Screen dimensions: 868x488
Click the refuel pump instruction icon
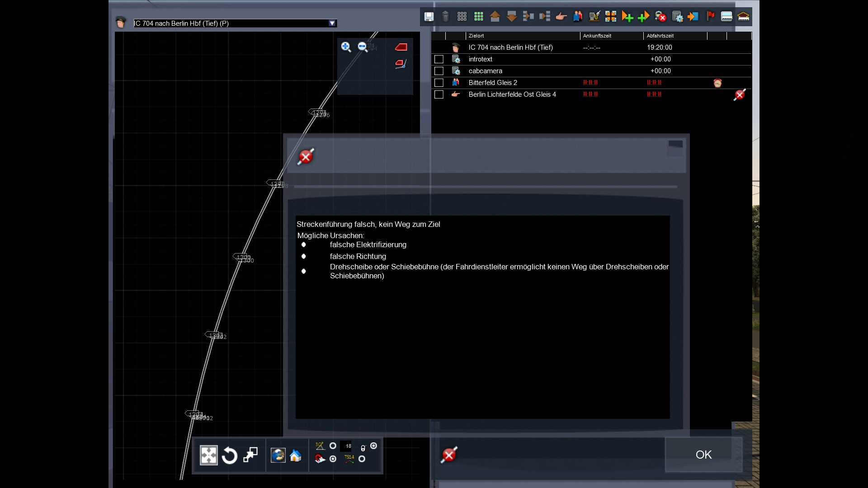594,17
